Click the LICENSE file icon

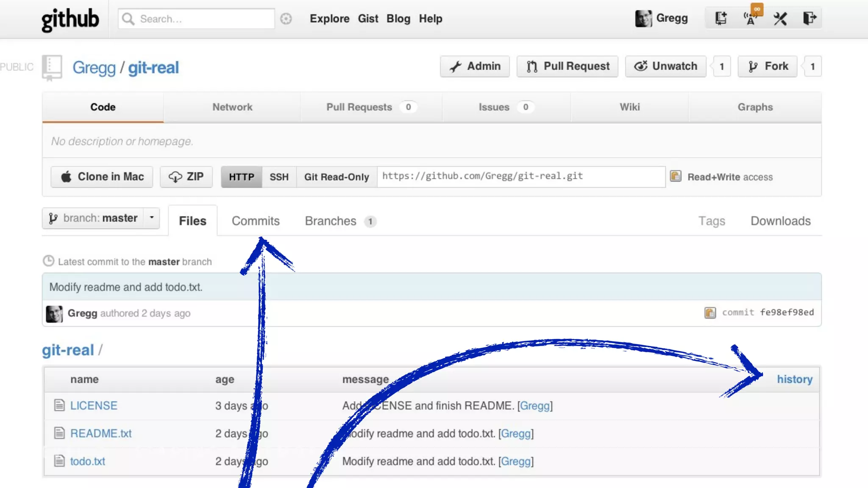tap(59, 405)
